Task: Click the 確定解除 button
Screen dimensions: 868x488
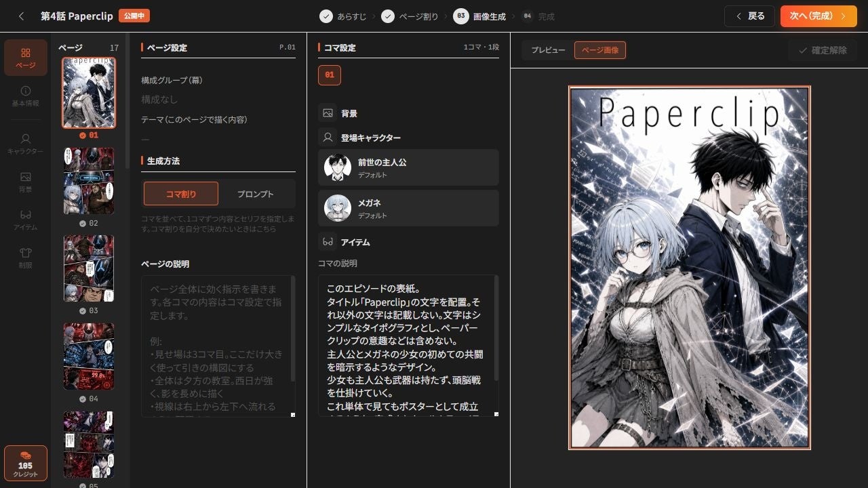Action: click(x=823, y=50)
